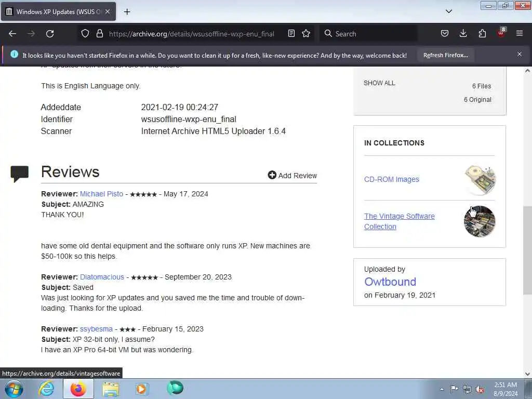Click the Action Center flag icon
Viewport: 532px width, 399px height.
(x=454, y=389)
